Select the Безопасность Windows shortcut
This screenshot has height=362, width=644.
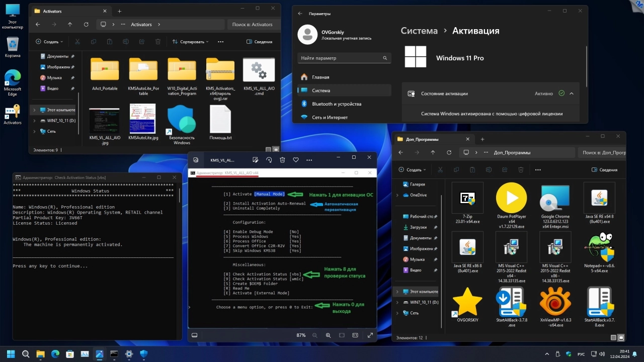tap(182, 126)
